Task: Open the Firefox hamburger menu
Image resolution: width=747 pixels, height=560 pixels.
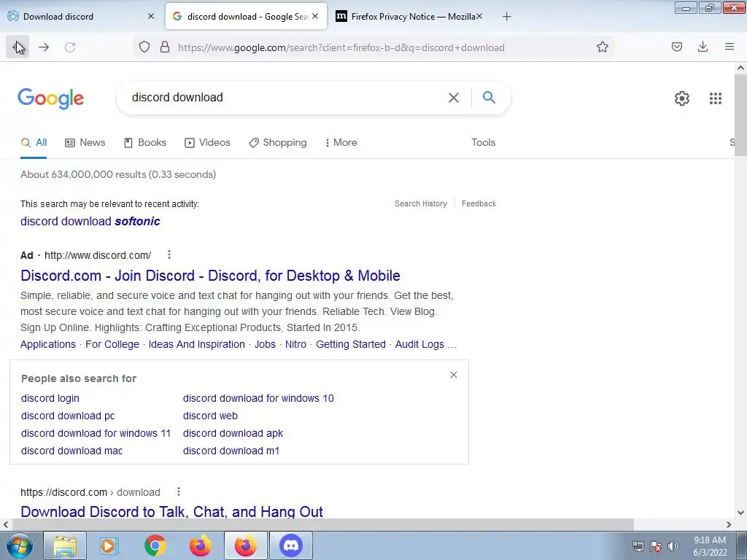Action: coord(729,47)
